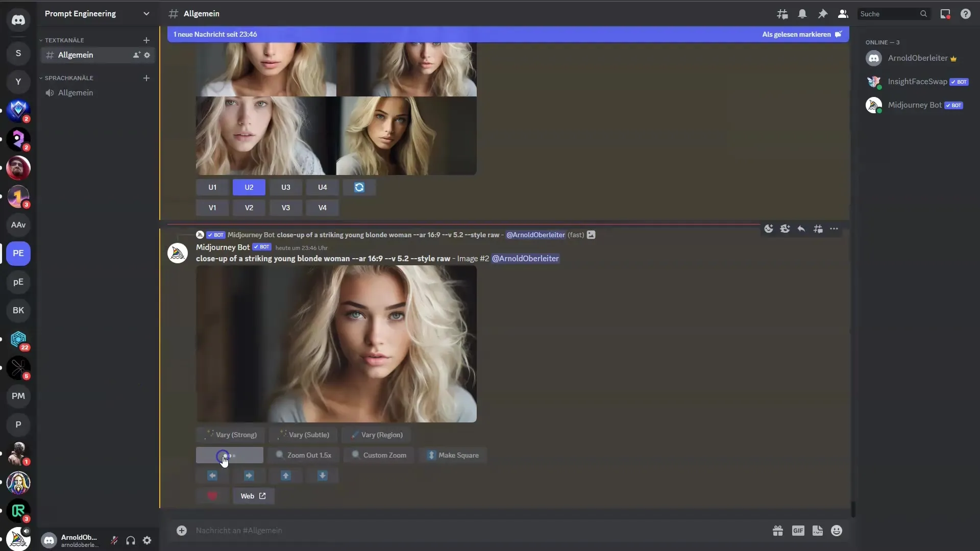Expand the Allgemein channel options

[x=148, y=55]
